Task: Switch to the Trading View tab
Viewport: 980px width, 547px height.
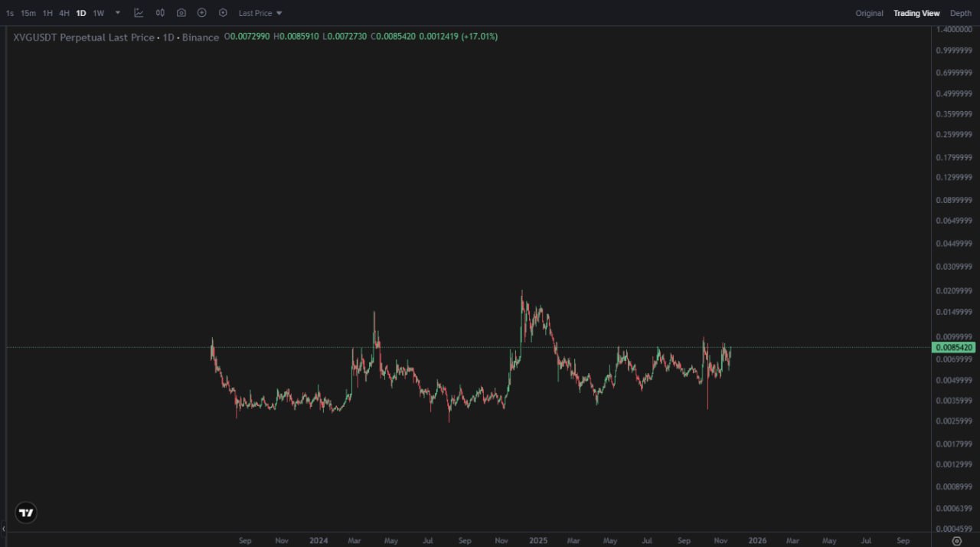Action: pos(916,13)
